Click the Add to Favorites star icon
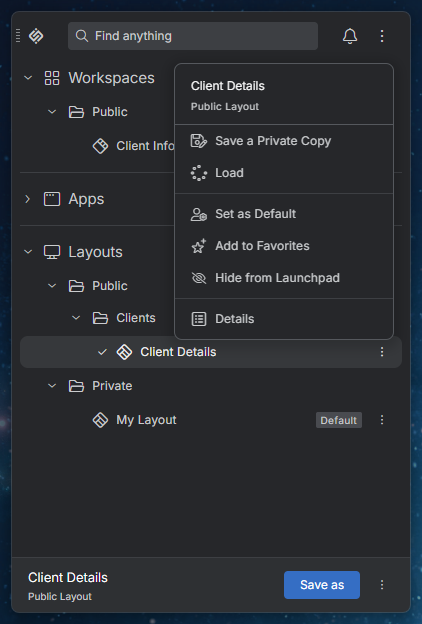 point(199,246)
